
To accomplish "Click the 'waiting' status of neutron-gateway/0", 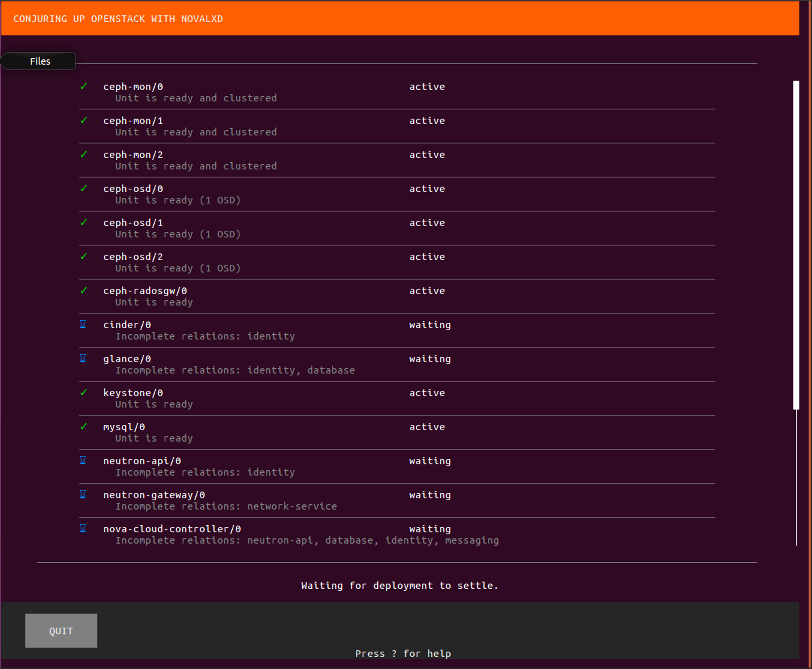I will coord(430,495).
